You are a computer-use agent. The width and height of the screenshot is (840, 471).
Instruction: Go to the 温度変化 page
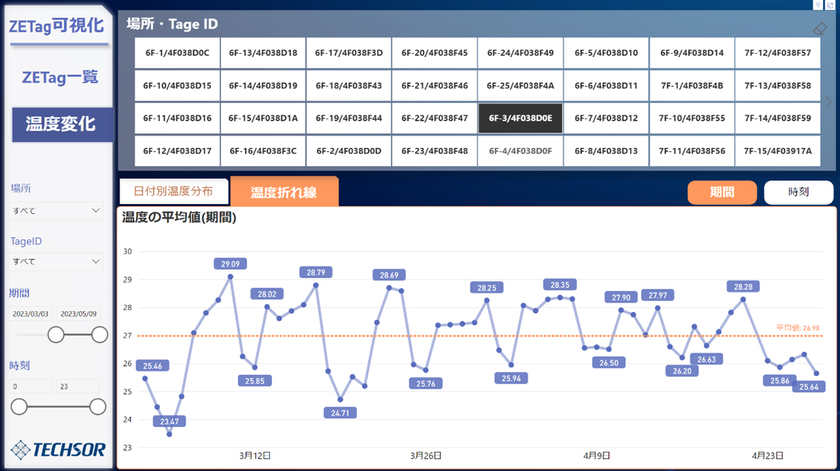pyautogui.click(x=62, y=124)
